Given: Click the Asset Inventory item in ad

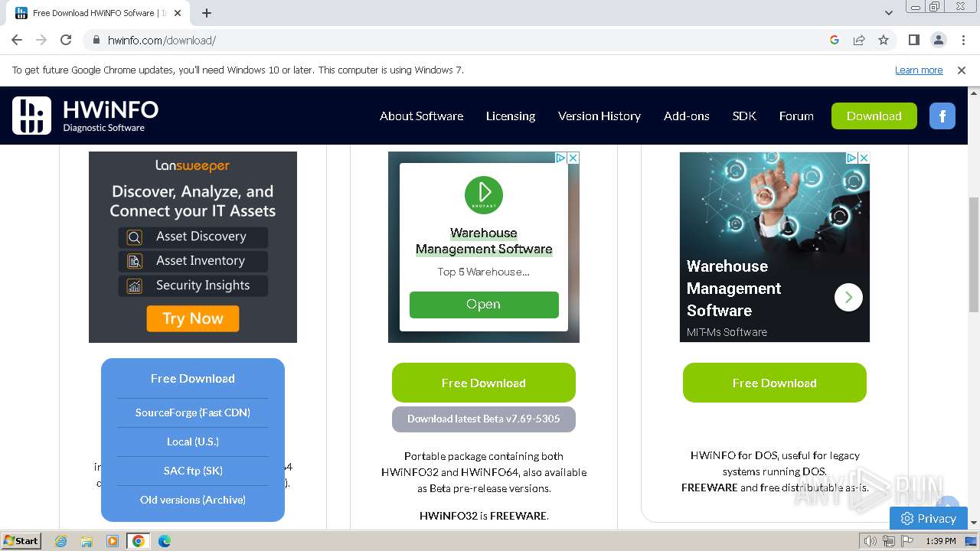Looking at the screenshot, I should [193, 261].
